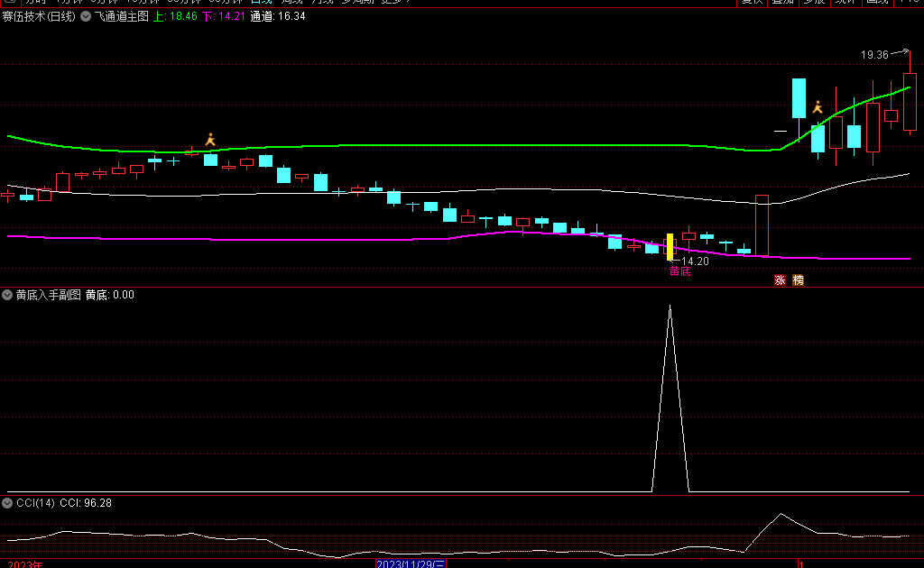
Task: Open the dropdown beside 飞通道主图
Action: 86,16
